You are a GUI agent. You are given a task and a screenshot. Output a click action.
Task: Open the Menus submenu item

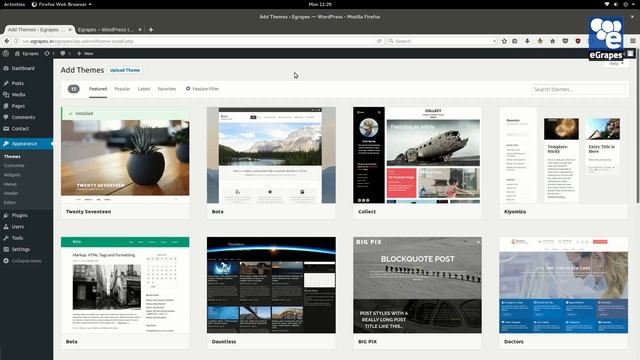[x=10, y=184]
